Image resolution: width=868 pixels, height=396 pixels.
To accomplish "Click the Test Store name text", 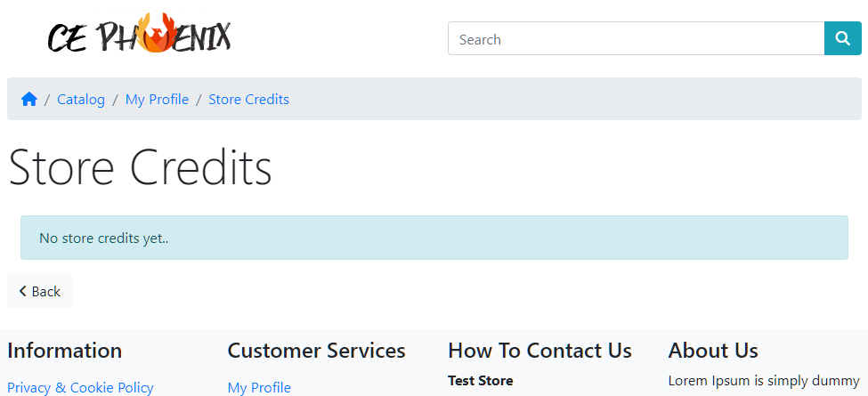I will point(481,381).
